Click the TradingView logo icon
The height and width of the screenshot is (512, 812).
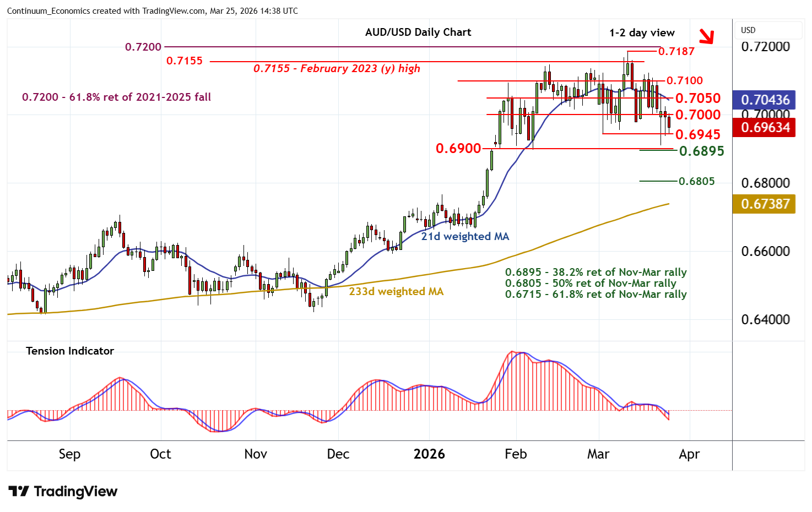click(19, 492)
